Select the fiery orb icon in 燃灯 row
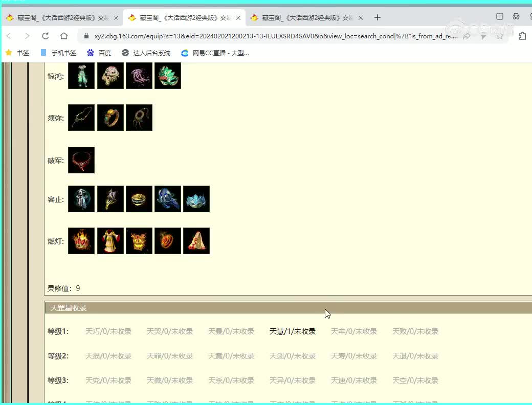 [168, 241]
